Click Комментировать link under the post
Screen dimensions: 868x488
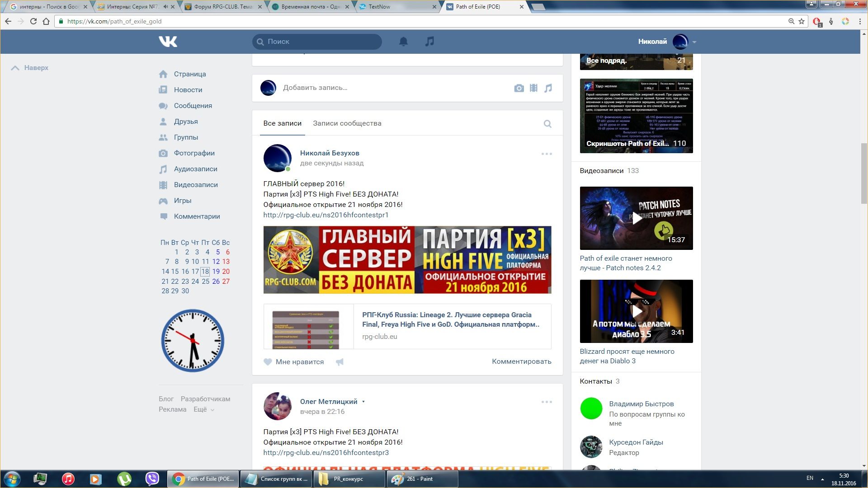pos(521,361)
